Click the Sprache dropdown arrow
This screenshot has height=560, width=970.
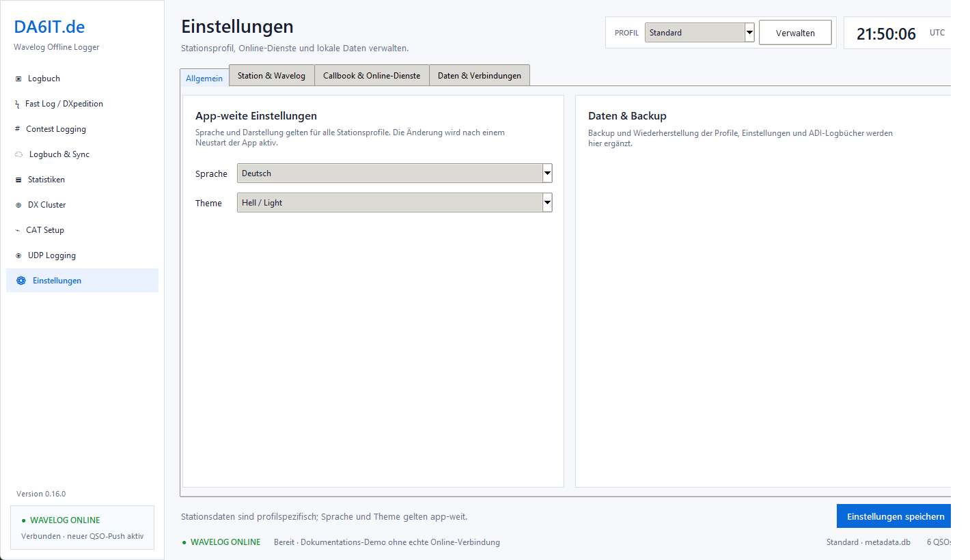547,173
